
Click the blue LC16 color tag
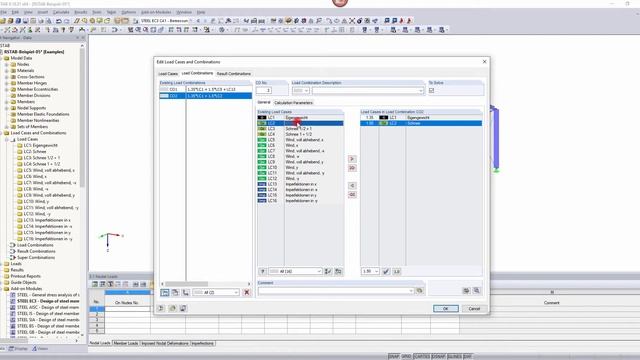[x=262, y=201]
